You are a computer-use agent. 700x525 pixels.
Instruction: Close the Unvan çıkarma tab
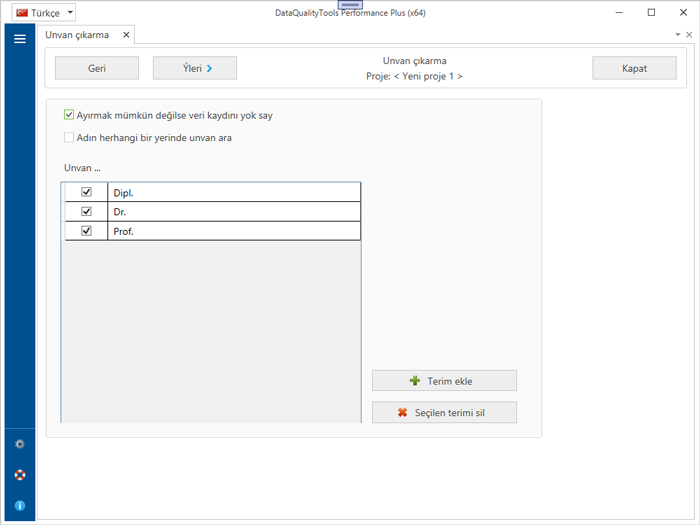click(126, 35)
